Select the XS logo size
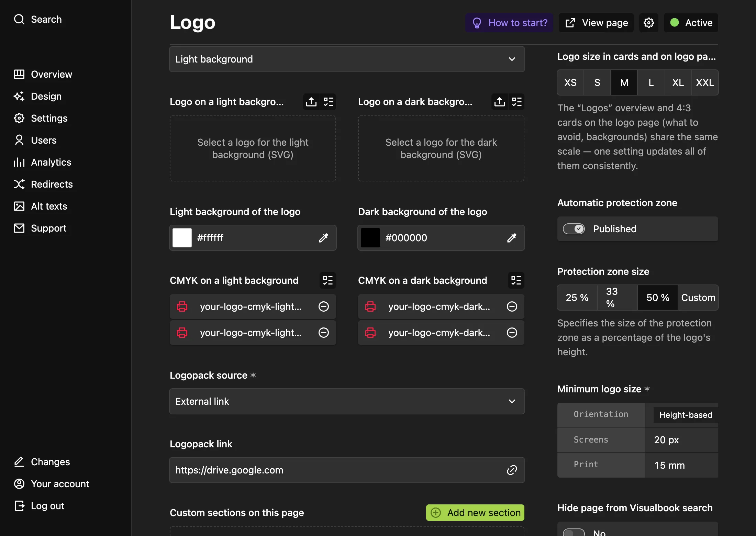This screenshot has height=536, width=756. [570, 82]
